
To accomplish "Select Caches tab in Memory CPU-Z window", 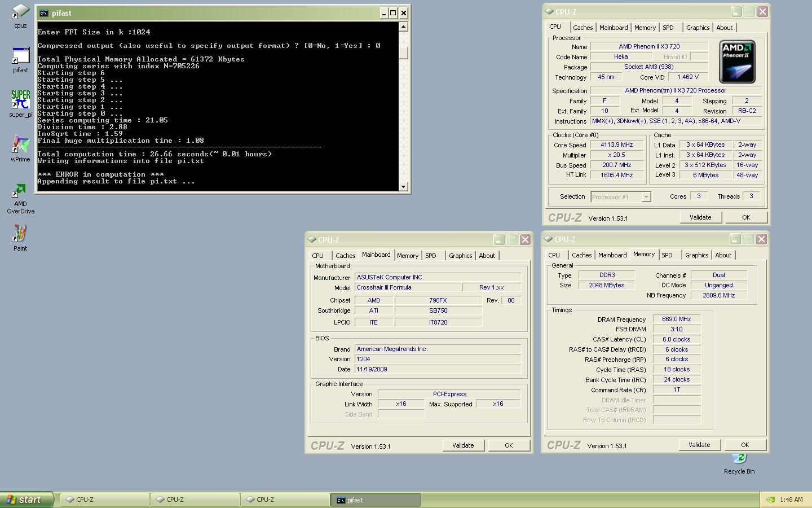I will (582, 255).
